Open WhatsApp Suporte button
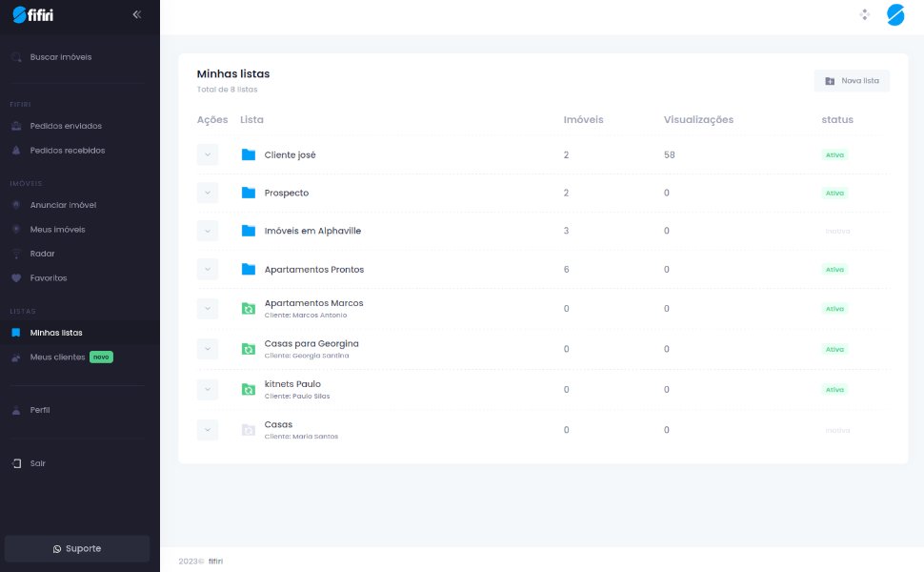The width and height of the screenshot is (924, 572). click(x=77, y=548)
